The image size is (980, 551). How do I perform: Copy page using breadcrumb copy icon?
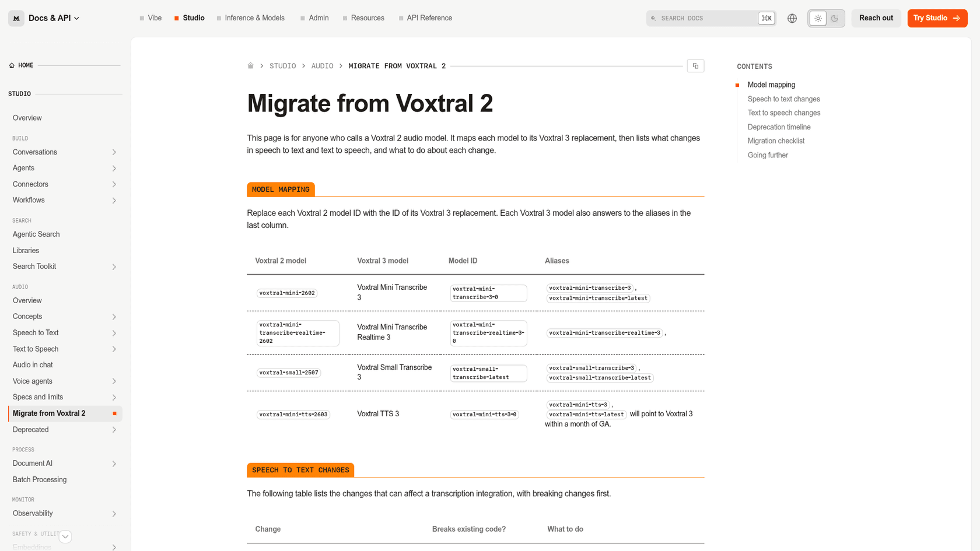(695, 66)
